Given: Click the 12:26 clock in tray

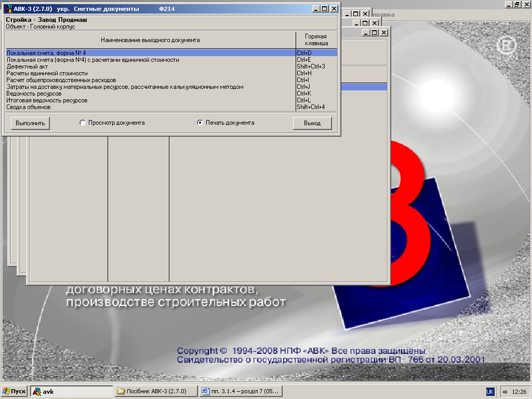Looking at the screenshot, I should click(x=519, y=392).
